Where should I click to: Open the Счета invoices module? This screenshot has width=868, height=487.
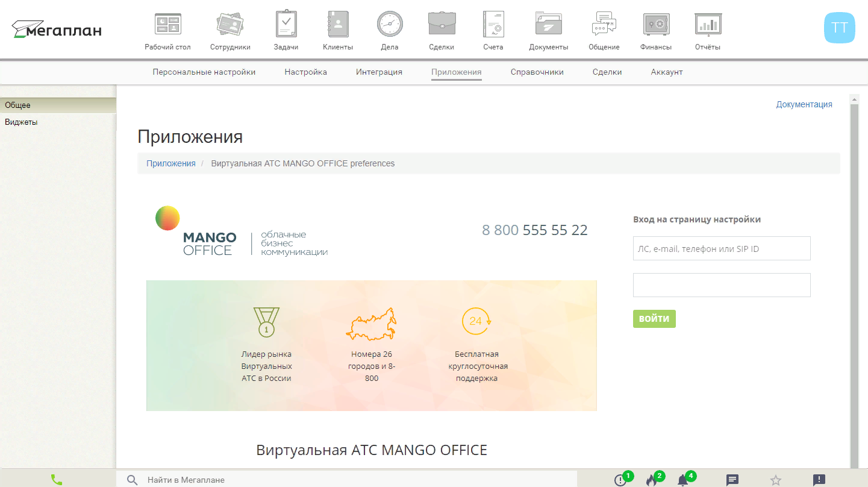click(x=493, y=31)
